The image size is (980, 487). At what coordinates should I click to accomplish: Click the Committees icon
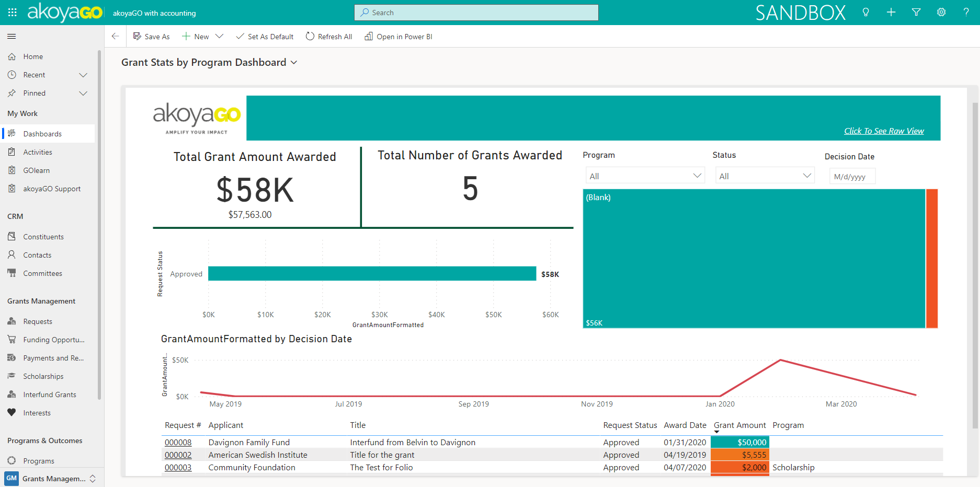pos(12,273)
